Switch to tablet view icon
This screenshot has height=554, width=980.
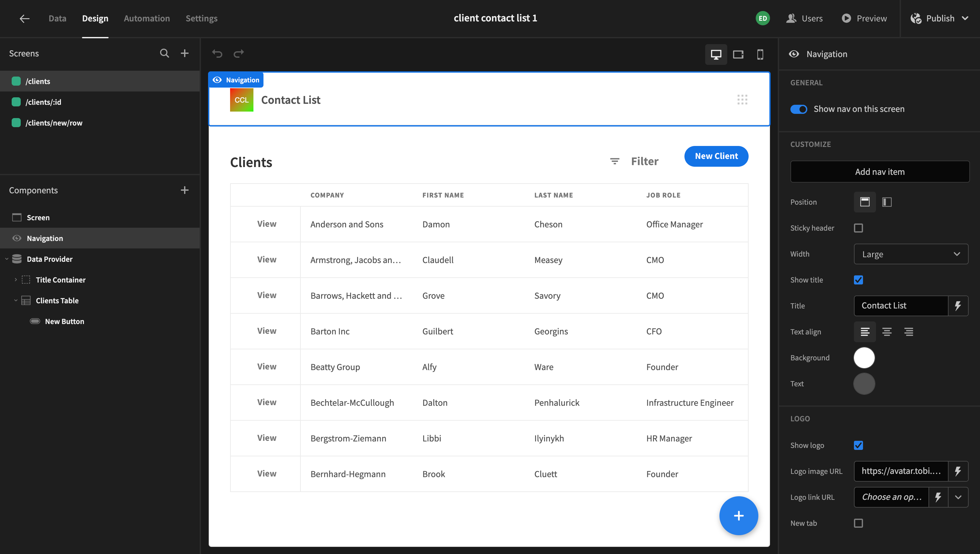[738, 53]
